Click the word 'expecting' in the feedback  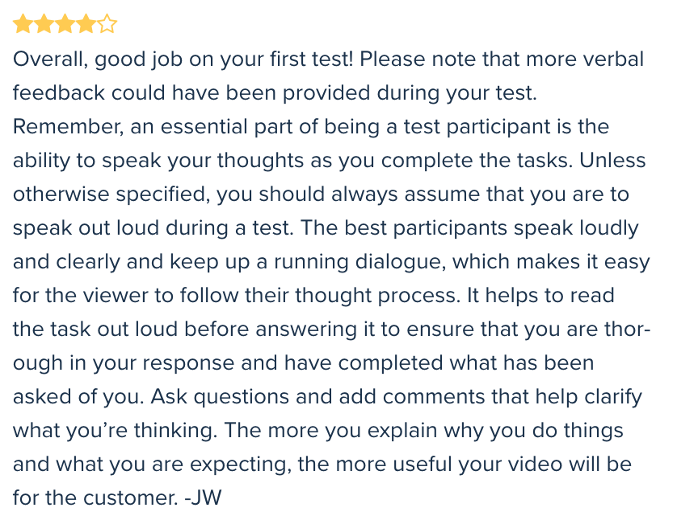pos(240,465)
